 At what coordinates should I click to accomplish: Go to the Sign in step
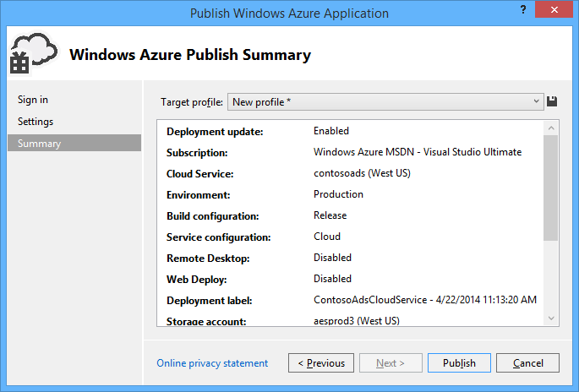click(33, 100)
